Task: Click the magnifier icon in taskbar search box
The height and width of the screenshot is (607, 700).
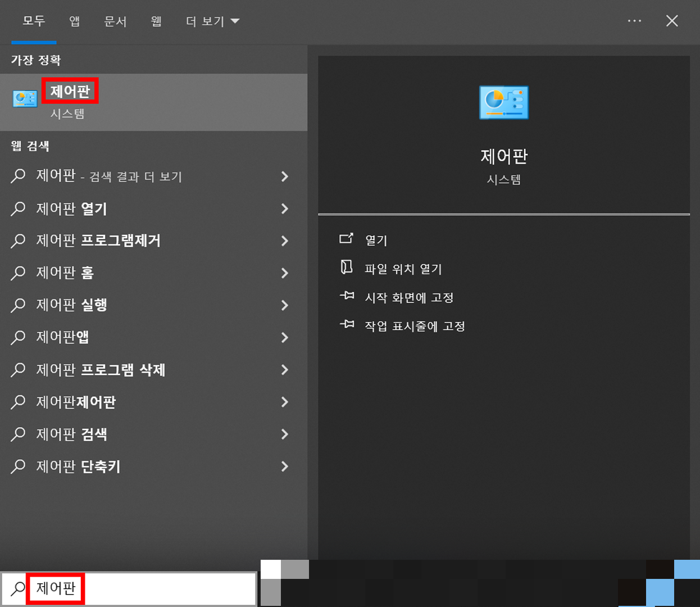Action: pos(18,588)
